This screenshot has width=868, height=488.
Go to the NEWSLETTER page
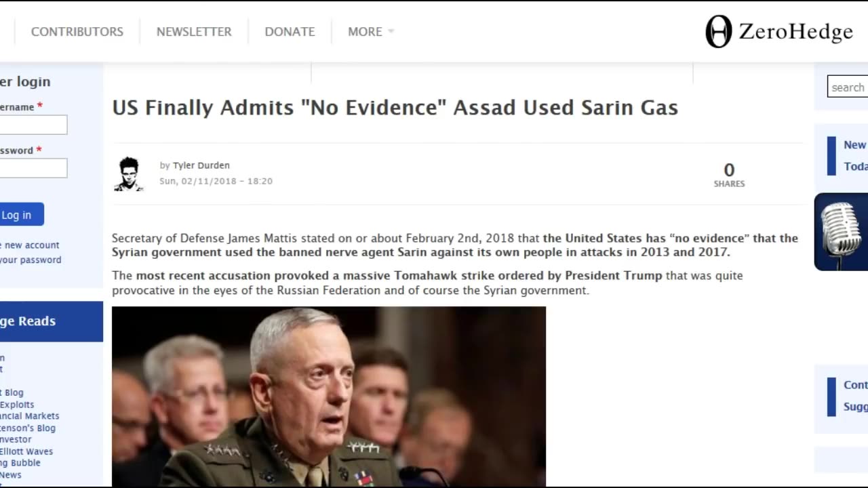tap(194, 32)
